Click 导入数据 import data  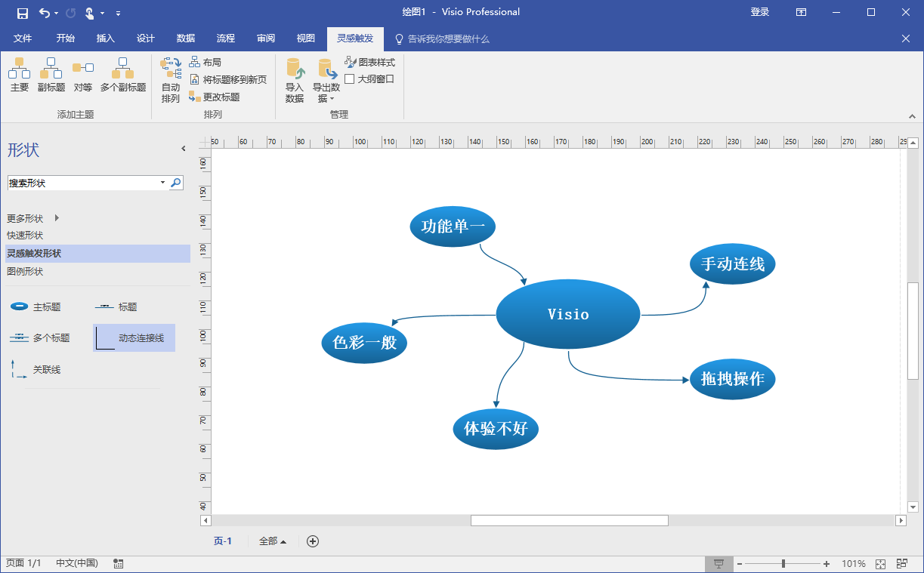[x=295, y=80]
